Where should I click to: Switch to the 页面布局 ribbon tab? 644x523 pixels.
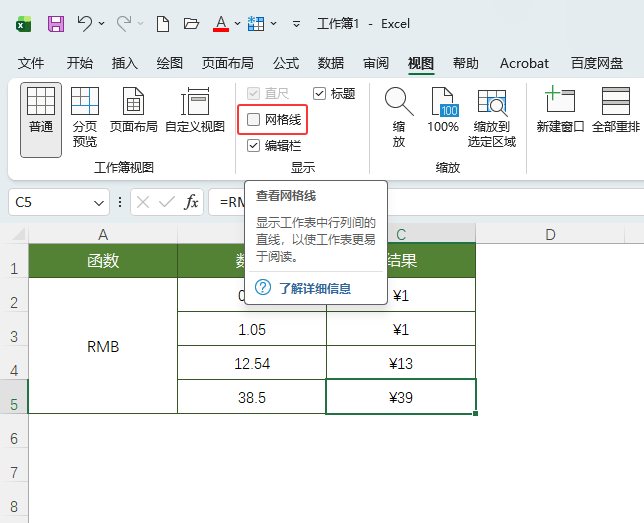click(x=228, y=63)
